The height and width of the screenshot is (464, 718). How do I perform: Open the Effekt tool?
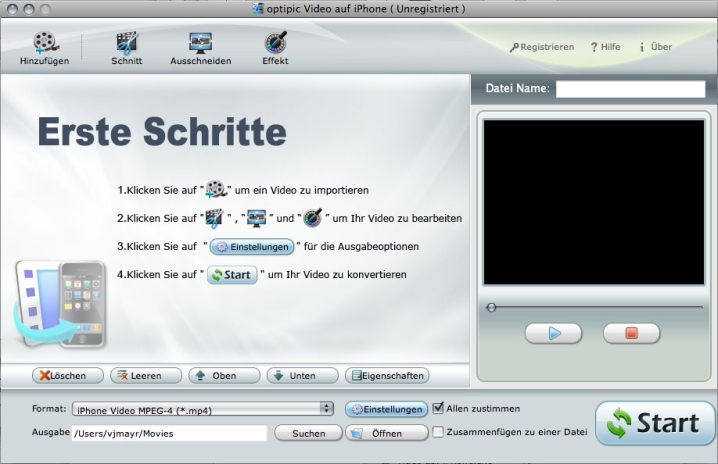[x=275, y=42]
